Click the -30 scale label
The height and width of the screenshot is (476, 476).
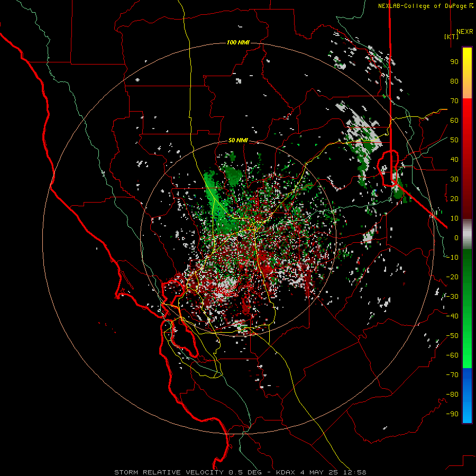point(452,297)
